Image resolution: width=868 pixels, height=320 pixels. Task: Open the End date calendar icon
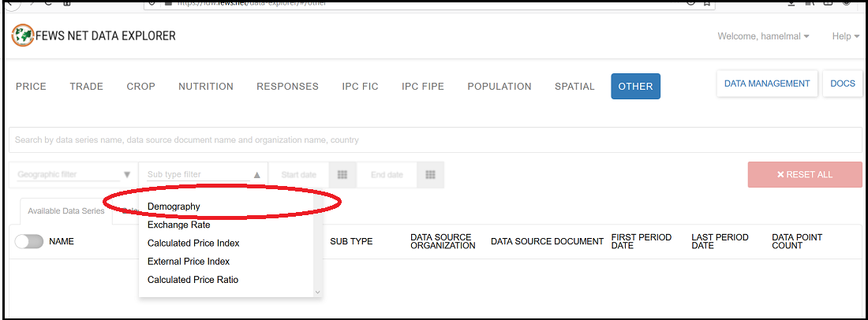430,175
